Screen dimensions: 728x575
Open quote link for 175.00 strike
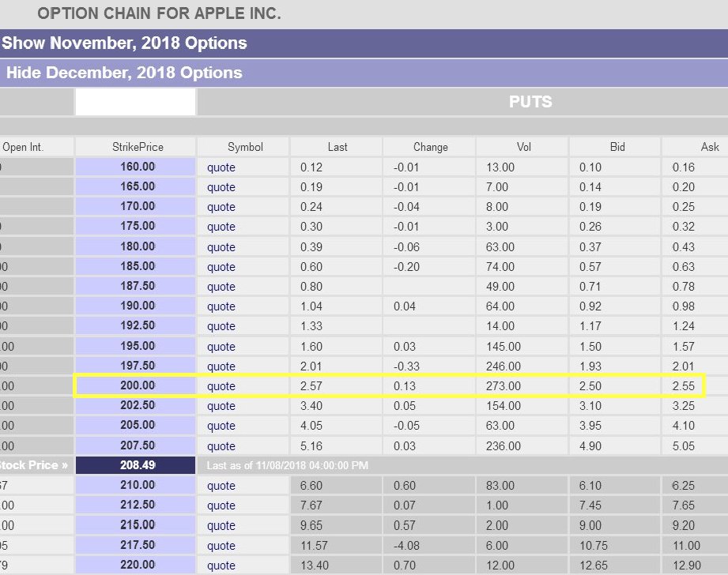coord(221,227)
